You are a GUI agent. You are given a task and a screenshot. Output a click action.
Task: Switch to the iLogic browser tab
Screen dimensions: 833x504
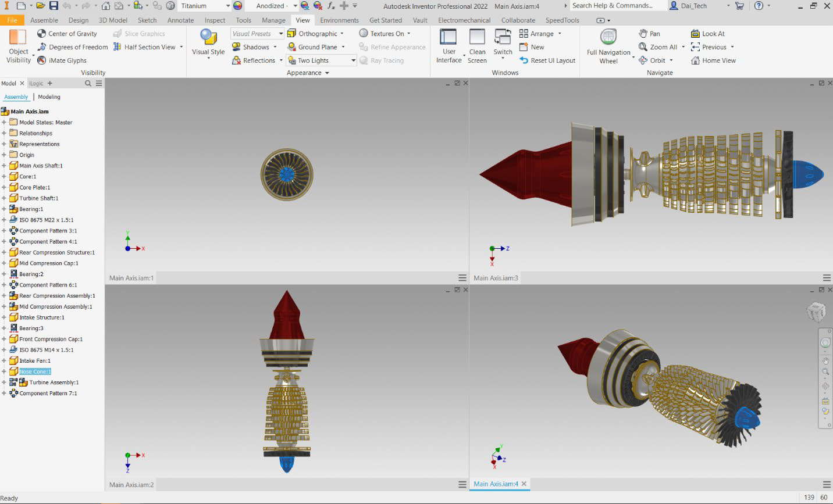37,83
